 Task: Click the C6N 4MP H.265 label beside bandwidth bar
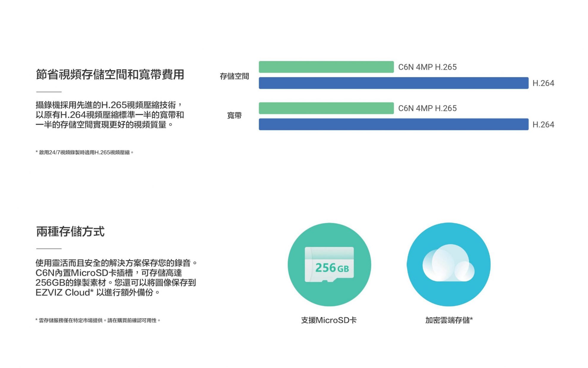[427, 108]
